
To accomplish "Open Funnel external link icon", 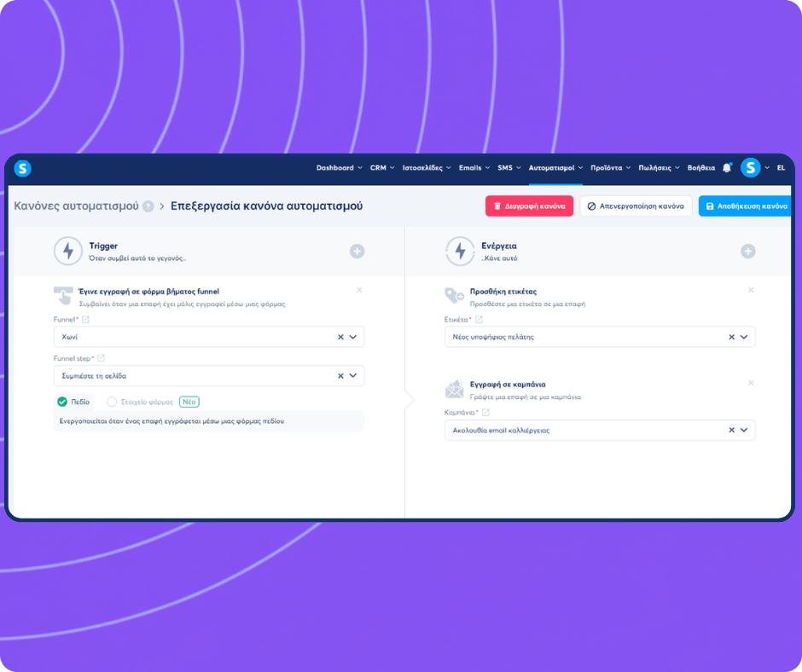I will point(85,320).
